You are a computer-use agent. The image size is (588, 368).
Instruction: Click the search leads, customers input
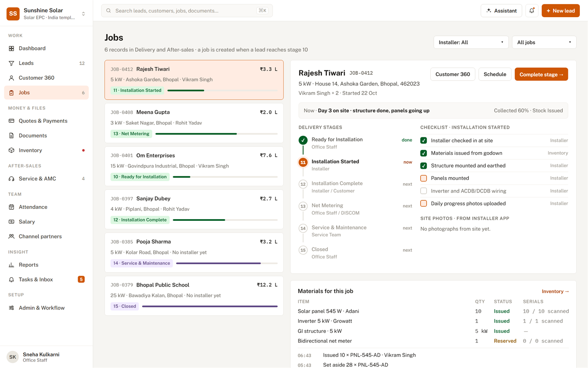click(x=187, y=11)
